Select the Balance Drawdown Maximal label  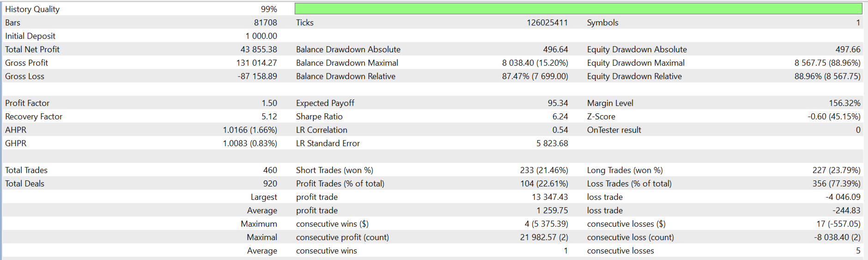(x=347, y=63)
